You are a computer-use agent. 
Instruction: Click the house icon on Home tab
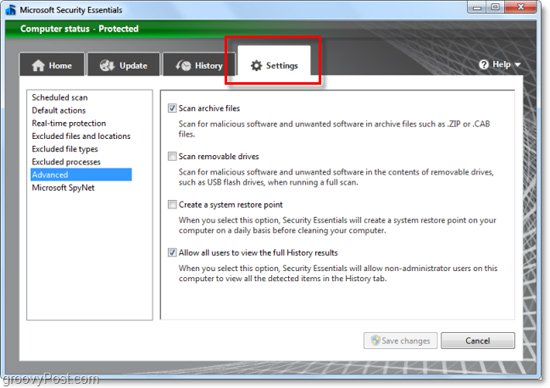[x=38, y=65]
